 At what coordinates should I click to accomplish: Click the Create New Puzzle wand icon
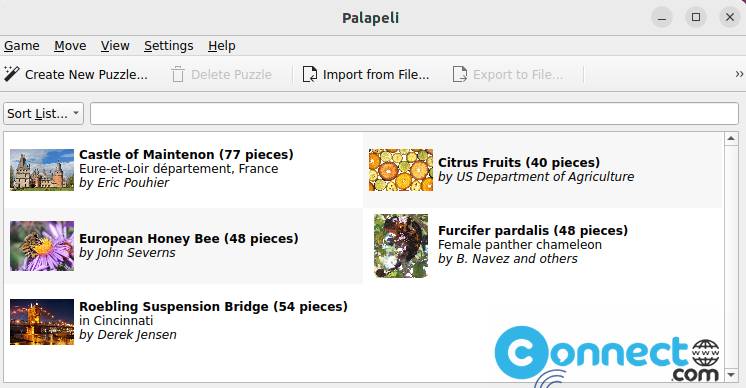[11, 74]
